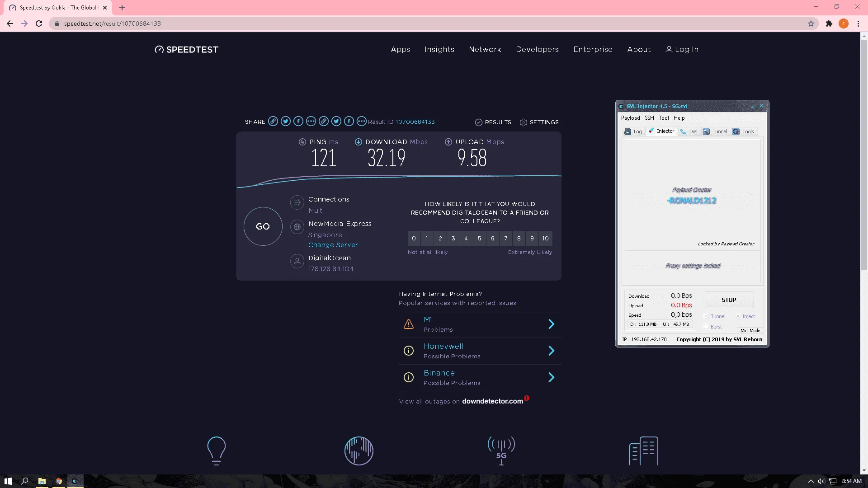Open the Tool menu in SVL Injector
Screen dimensions: 868x488
664,118
